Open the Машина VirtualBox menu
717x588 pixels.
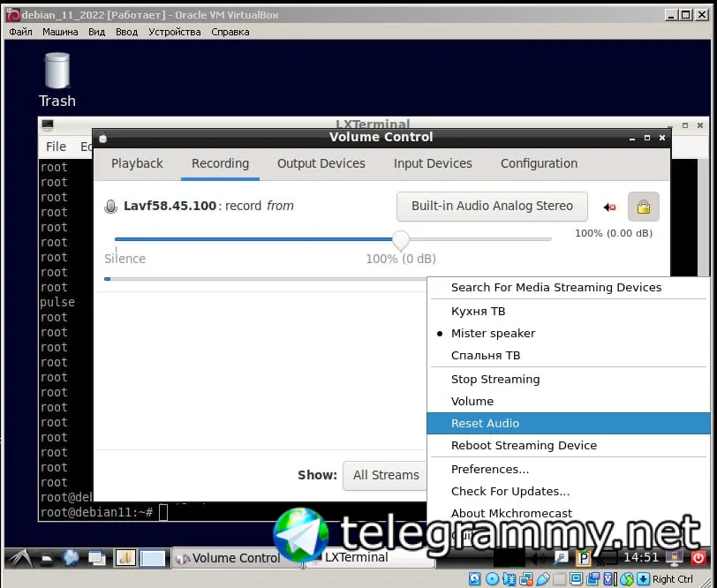tap(60, 32)
